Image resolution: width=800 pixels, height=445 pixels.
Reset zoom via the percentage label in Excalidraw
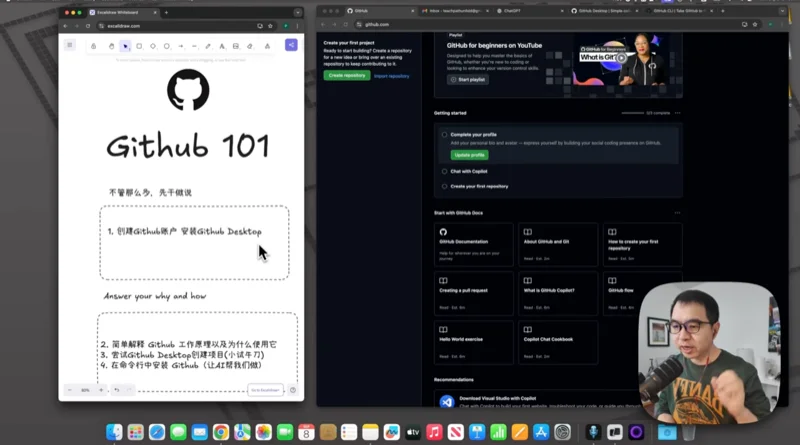coord(85,390)
